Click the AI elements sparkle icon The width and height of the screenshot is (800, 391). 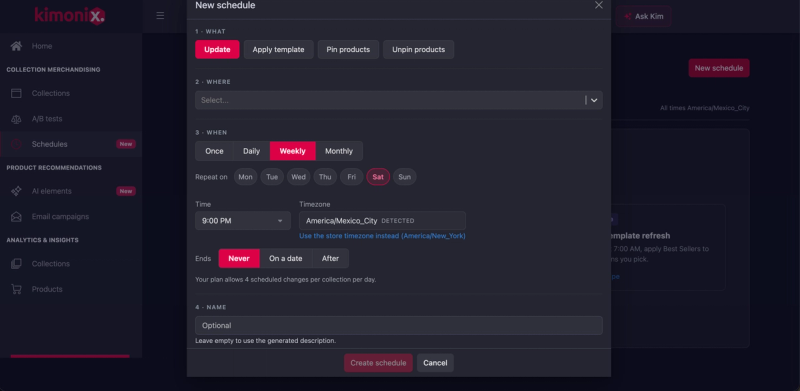16,191
